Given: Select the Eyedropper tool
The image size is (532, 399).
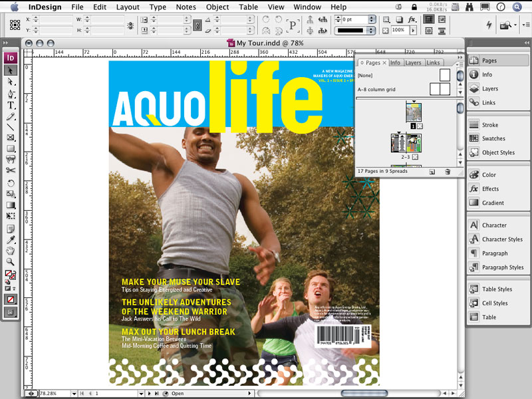Looking at the screenshot, I should [x=11, y=240].
